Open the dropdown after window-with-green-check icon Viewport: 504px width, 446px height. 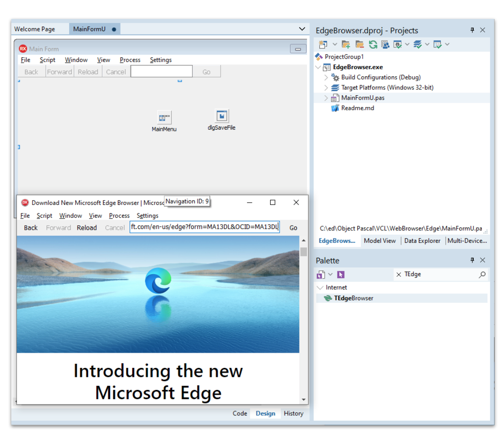coord(407,44)
